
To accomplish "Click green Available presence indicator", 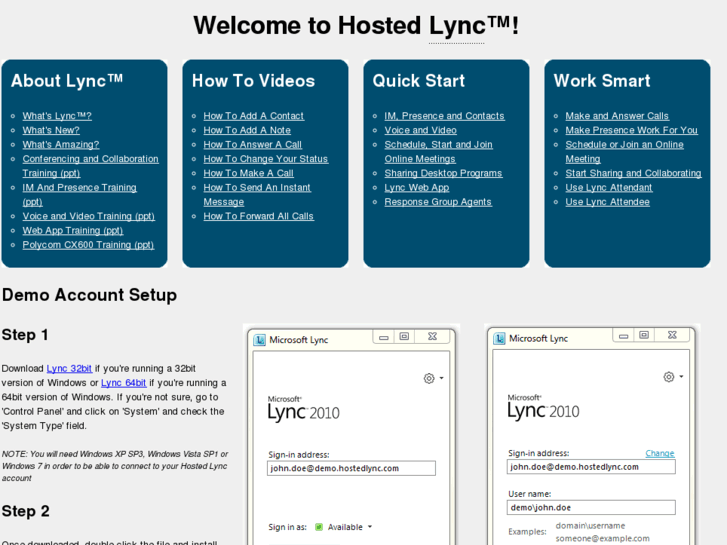I will (x=319, y=527).
